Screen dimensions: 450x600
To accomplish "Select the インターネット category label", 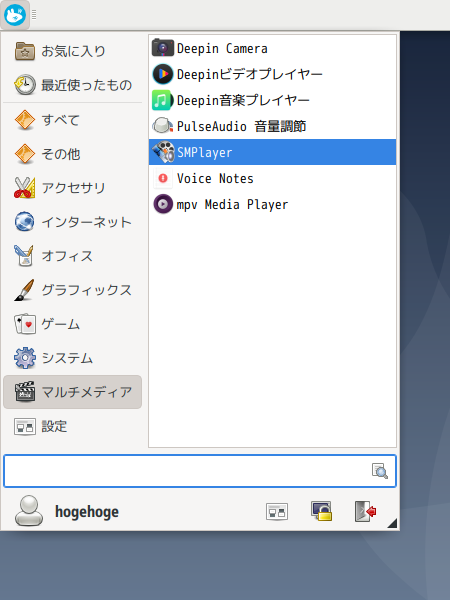I will [86, 222].
